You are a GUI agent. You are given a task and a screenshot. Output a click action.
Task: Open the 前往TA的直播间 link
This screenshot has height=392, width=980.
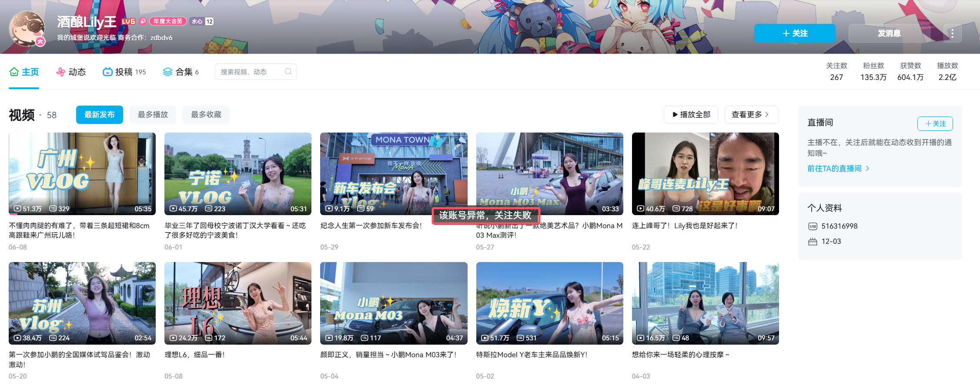point(838,169)
